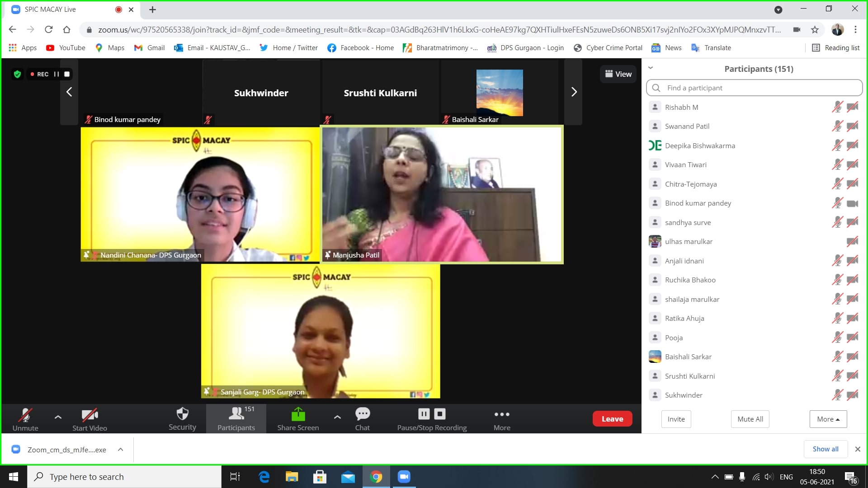Click the Unmute microphone icon
Viewport: 868px width, 488px height.
click(25, 414)
